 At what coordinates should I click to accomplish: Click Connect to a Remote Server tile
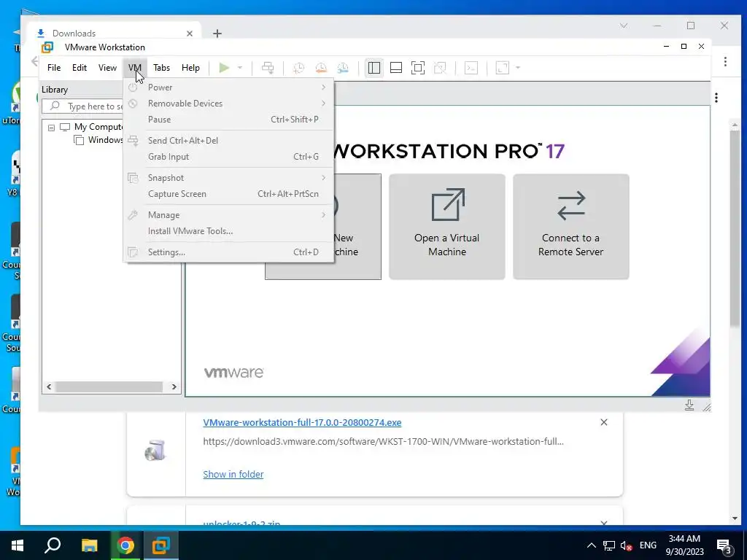[570, 227]
